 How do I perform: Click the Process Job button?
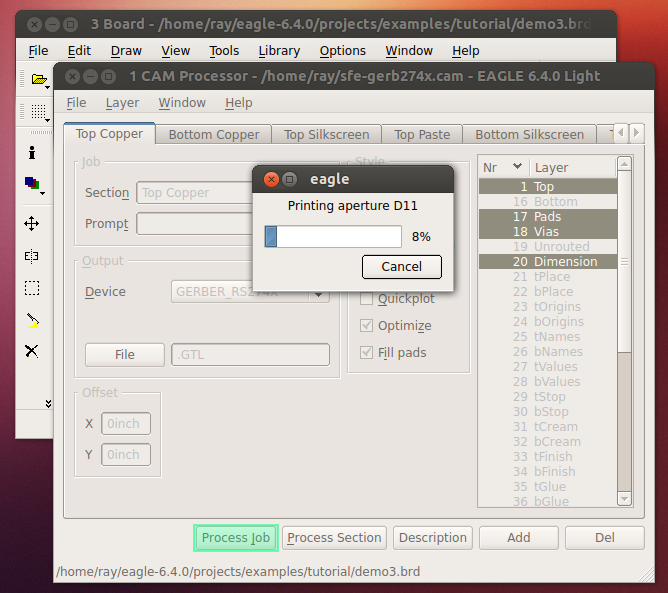pos(236,538)
